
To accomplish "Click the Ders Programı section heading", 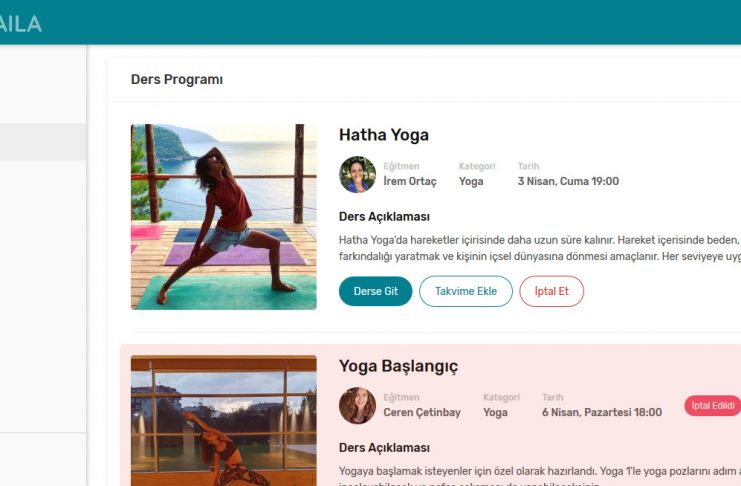I will (177, 79).
